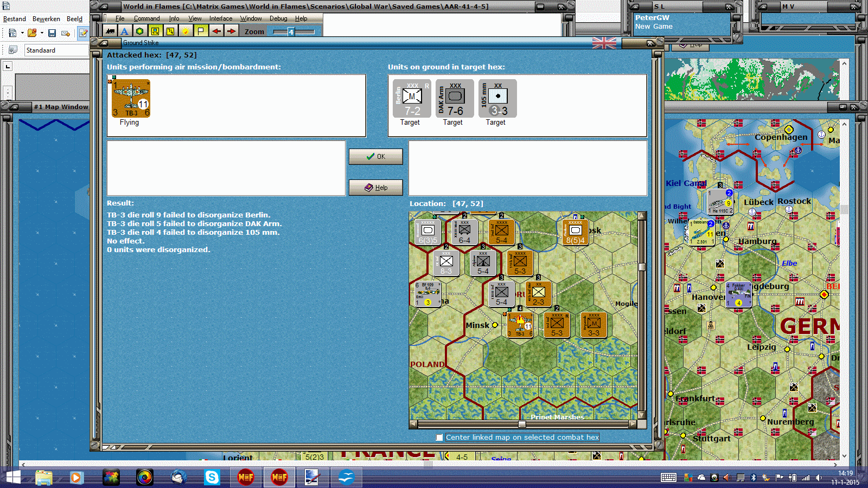Click the combat map vertical scrollbar thumb
868x488 pixels.
[x=642, y=267]
